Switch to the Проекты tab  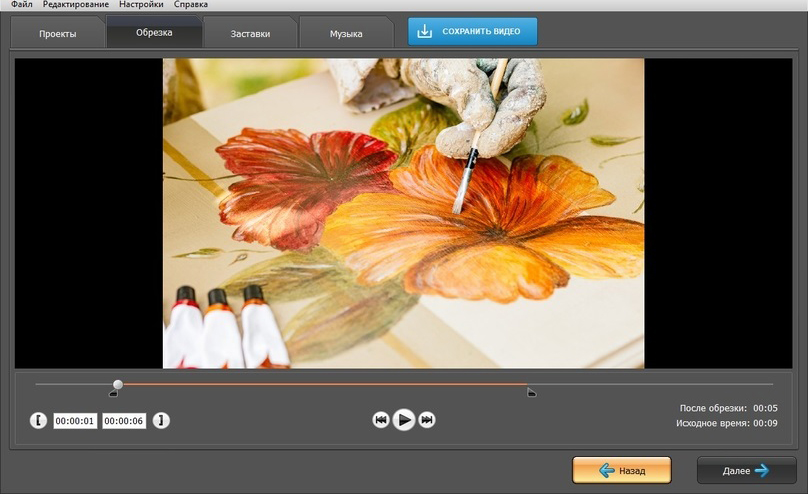57,34
